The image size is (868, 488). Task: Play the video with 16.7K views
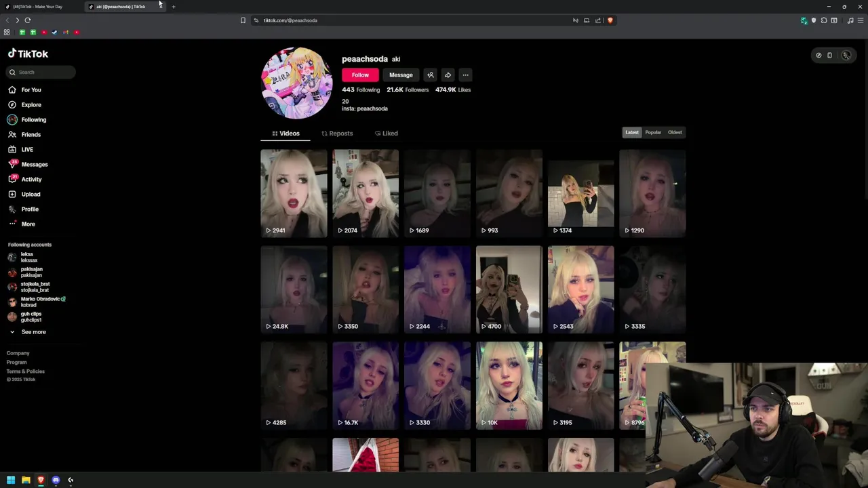pos(366,386)
